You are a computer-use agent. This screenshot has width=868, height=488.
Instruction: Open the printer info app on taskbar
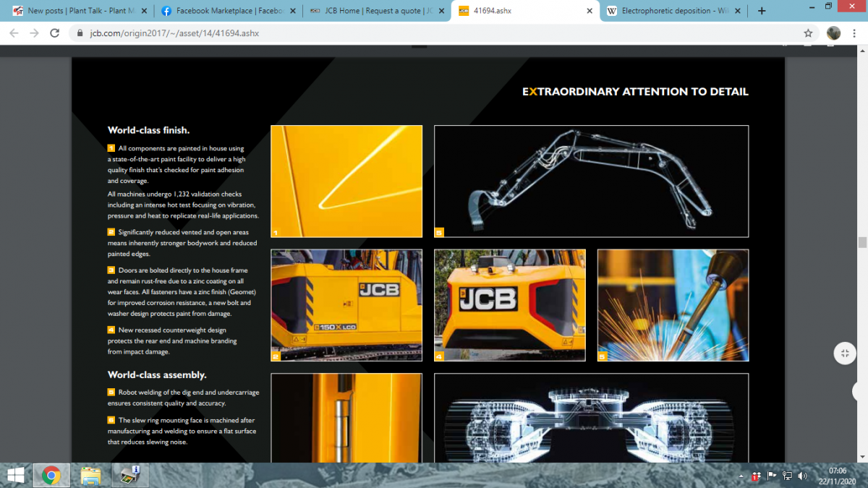(x=130, y=475)
